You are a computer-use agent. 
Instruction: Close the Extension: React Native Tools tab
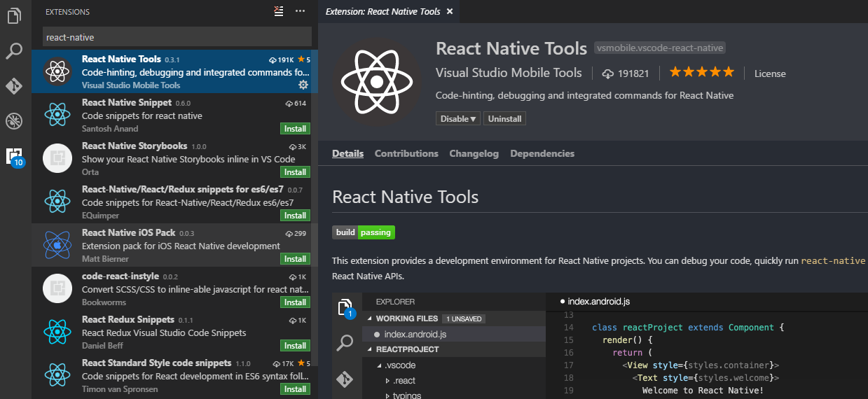pyautogui.click(x=449, y=12)
